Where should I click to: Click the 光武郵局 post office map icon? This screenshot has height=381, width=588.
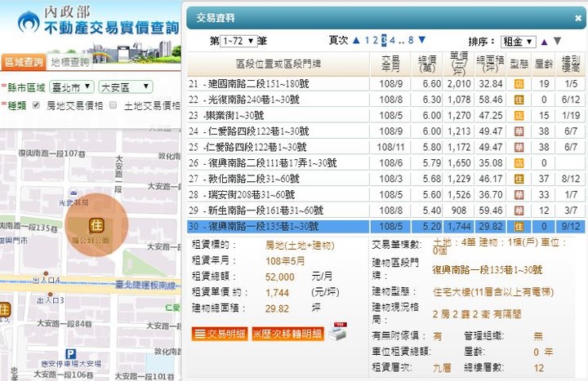tap(73, 193)
